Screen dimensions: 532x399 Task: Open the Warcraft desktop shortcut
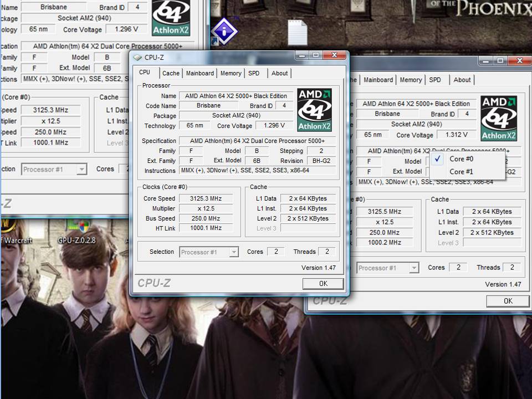pyautogui.click(x=16, y=232)
